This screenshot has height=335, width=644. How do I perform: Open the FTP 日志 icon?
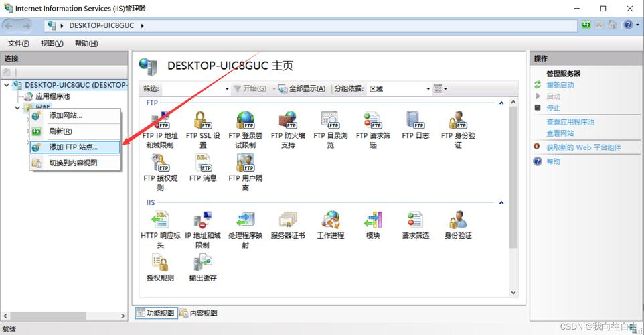coord(415,121)
